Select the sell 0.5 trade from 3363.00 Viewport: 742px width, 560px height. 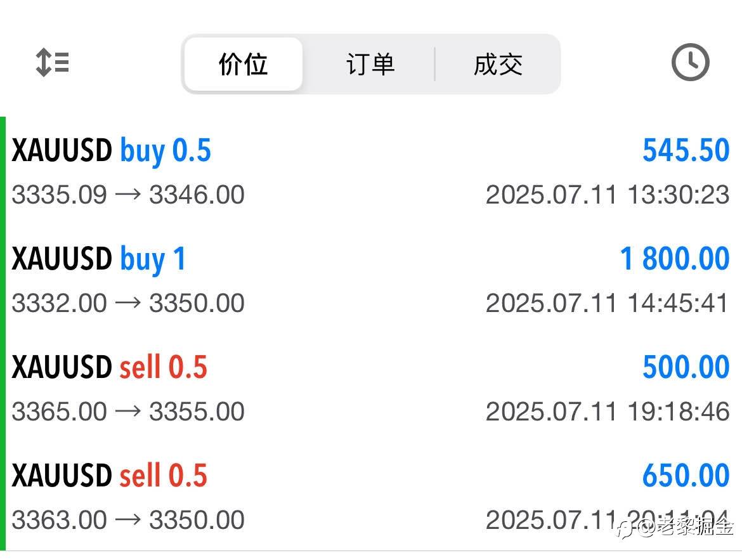[371, 497]
